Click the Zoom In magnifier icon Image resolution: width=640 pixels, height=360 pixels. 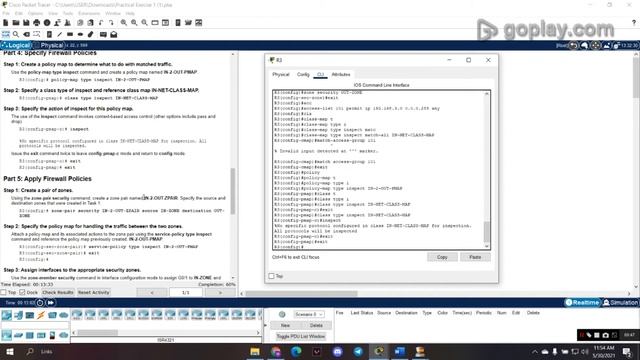123,23
